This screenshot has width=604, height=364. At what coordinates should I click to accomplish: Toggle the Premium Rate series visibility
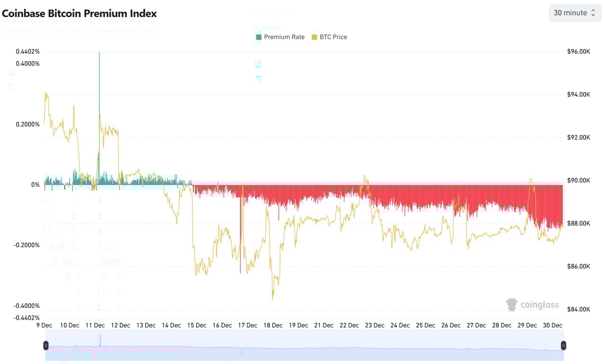(x=280, y=36)
